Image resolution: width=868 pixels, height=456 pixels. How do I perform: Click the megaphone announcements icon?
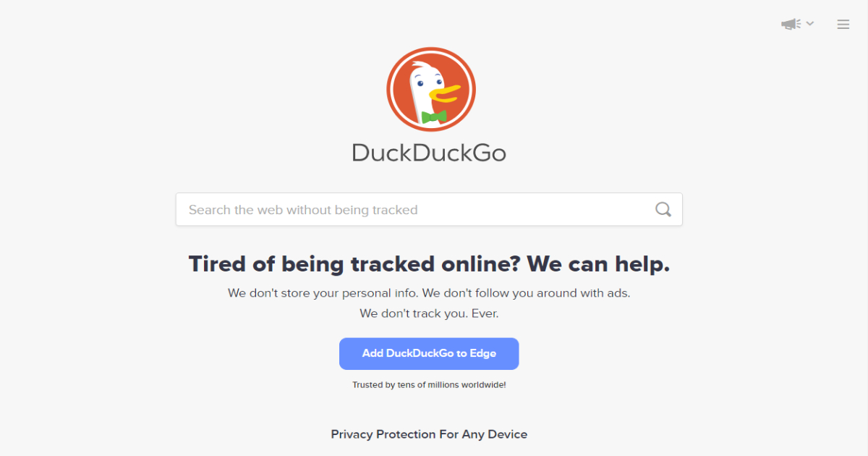(790, 24)
